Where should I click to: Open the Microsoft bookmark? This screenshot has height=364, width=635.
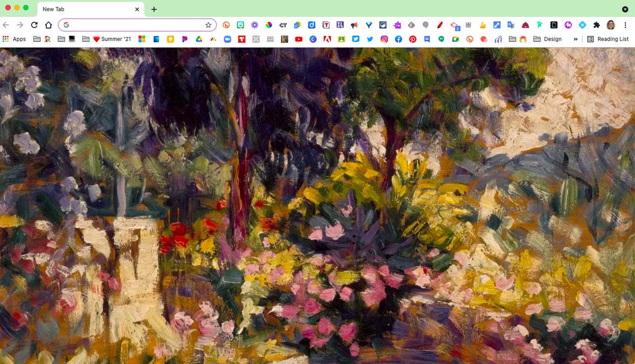tap(142, 39)
